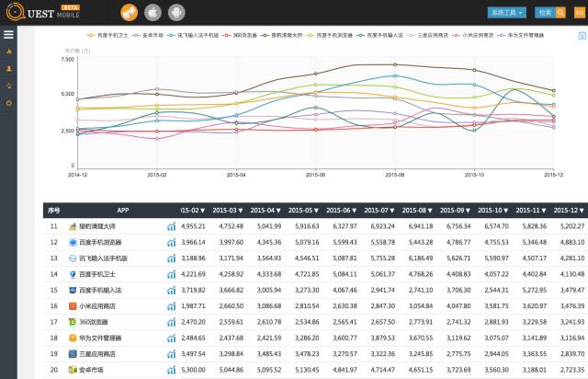Click the APP column header
588x379 pixels.
pyautogui.click(x=123, y=211)
